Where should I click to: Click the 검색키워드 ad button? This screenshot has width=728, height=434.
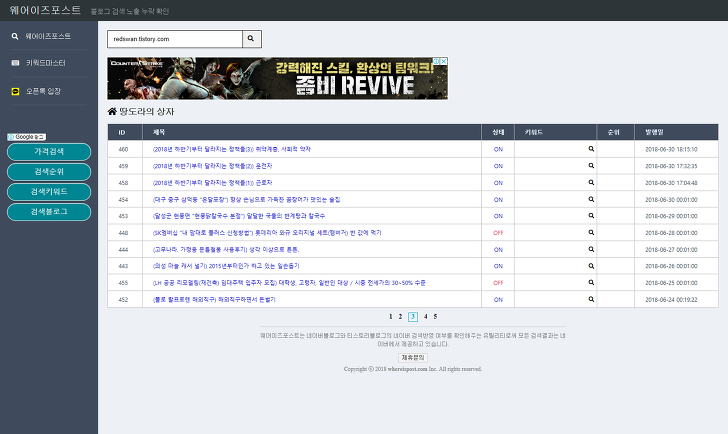point(49,192)
